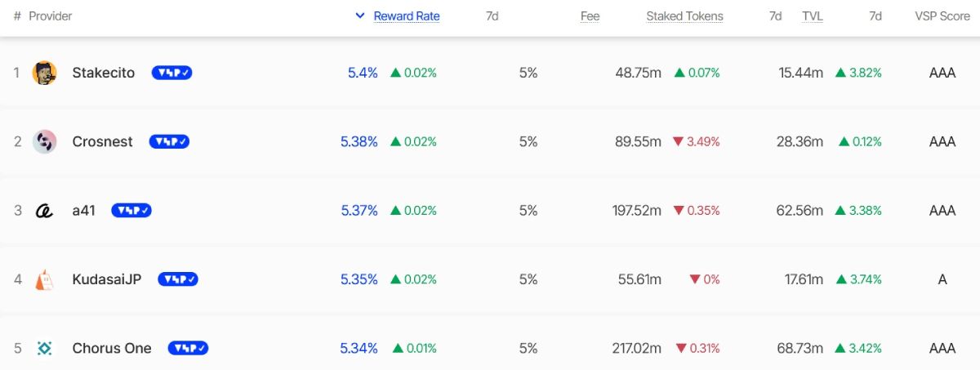Click KudasaiJP's 0% staked tokens change

[705, 279]
